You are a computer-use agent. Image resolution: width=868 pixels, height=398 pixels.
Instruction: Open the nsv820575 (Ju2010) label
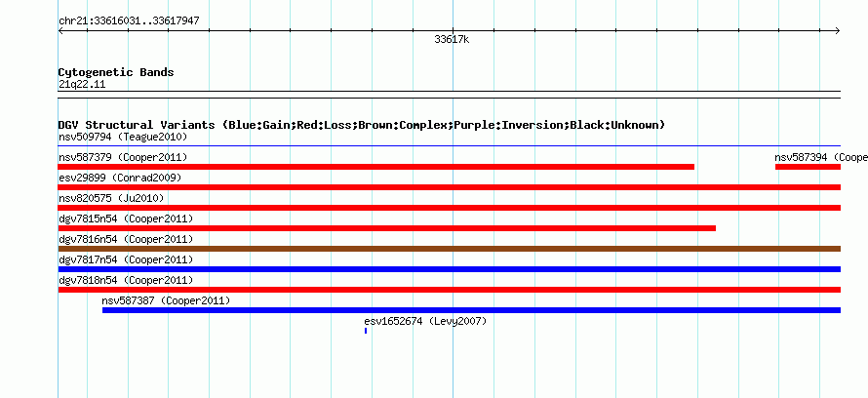(x=111, y=198)
